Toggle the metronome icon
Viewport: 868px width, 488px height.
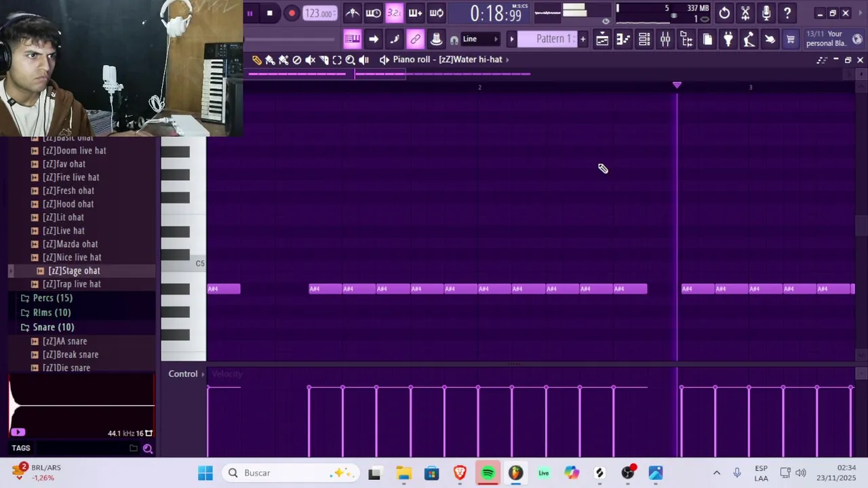click(x=352, y=13)
